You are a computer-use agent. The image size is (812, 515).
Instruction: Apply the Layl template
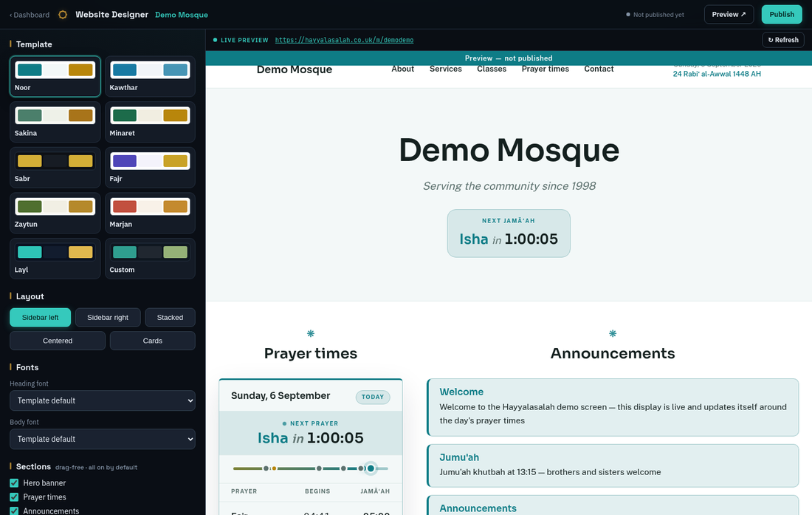tap(55, 259)
